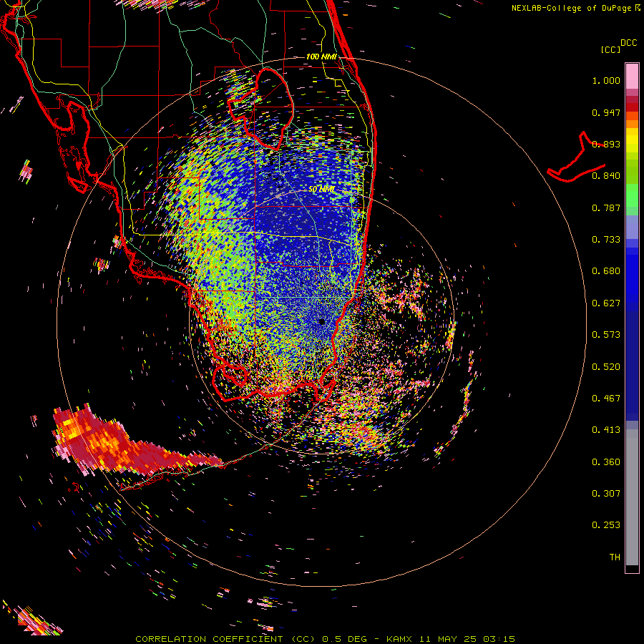Click the DCC label above the color scale
This screenshot has width=644, height=644.
628,43
